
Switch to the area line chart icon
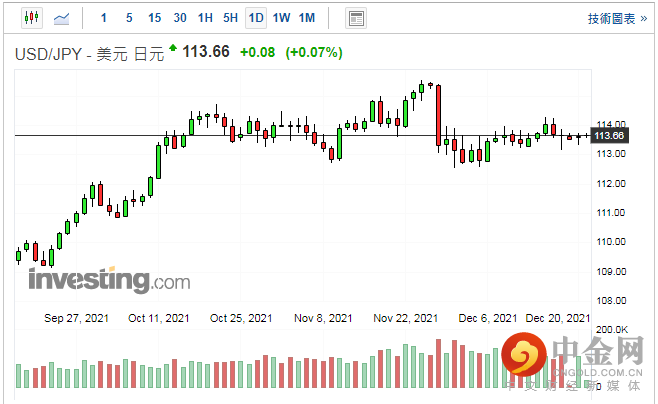[x=61, y=18]
